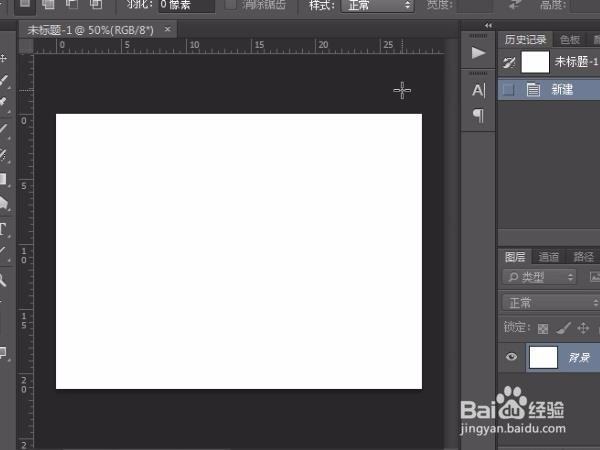Viewport: 600px width, 450px height.
Task: Open the Character panel (A| icon)
Action: 478,90
